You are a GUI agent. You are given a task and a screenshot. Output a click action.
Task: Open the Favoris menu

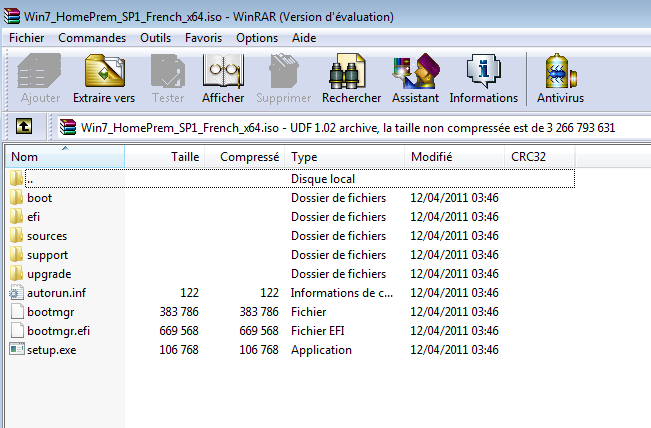[204, 38]
